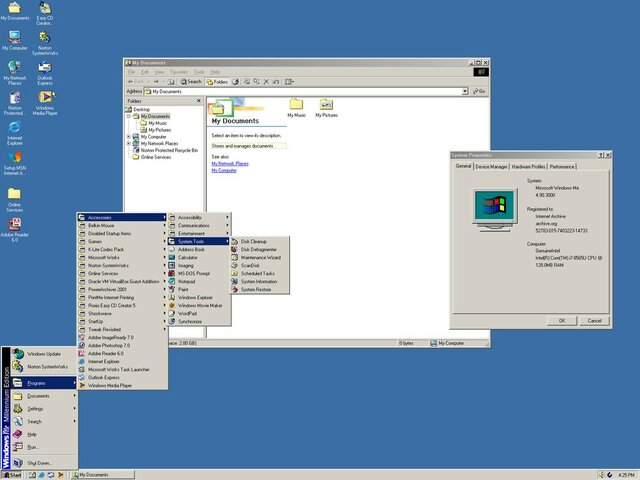Click the Undo toolbar icon

(276, 82)
